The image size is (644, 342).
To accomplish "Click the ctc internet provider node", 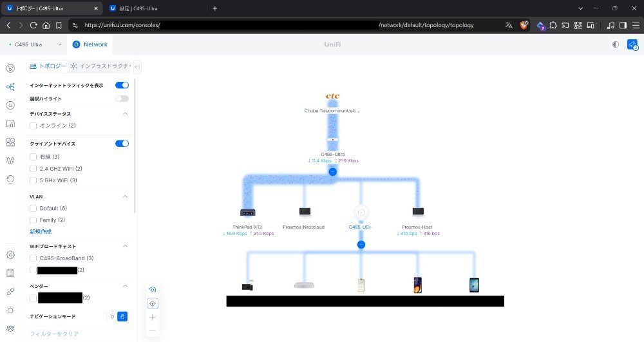I will pos(332,96).
